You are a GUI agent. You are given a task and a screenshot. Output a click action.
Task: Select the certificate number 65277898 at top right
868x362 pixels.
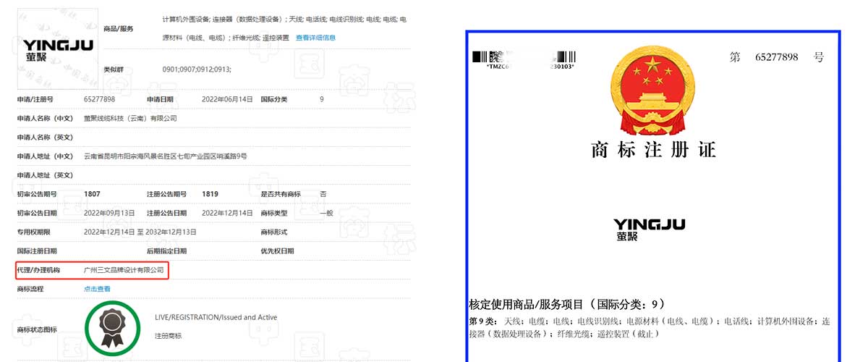point(776,56)
